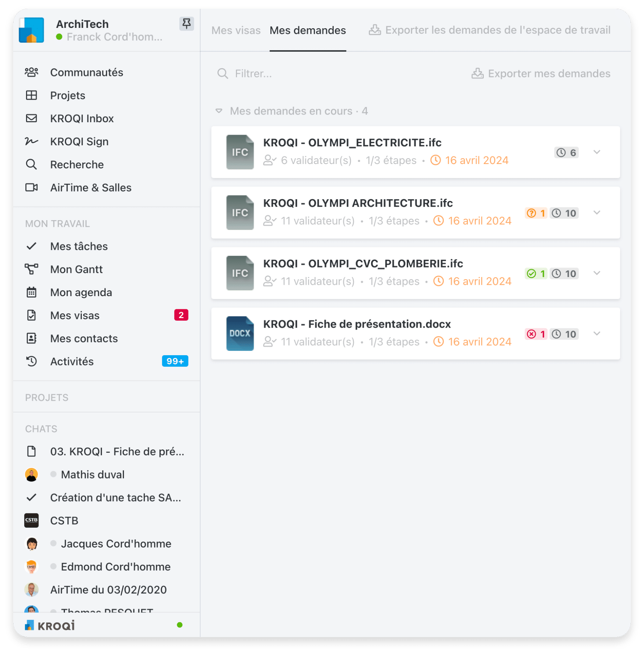
Task: Expand the Fiche de présentation.docx request chevron
Action: coord(597,334)
